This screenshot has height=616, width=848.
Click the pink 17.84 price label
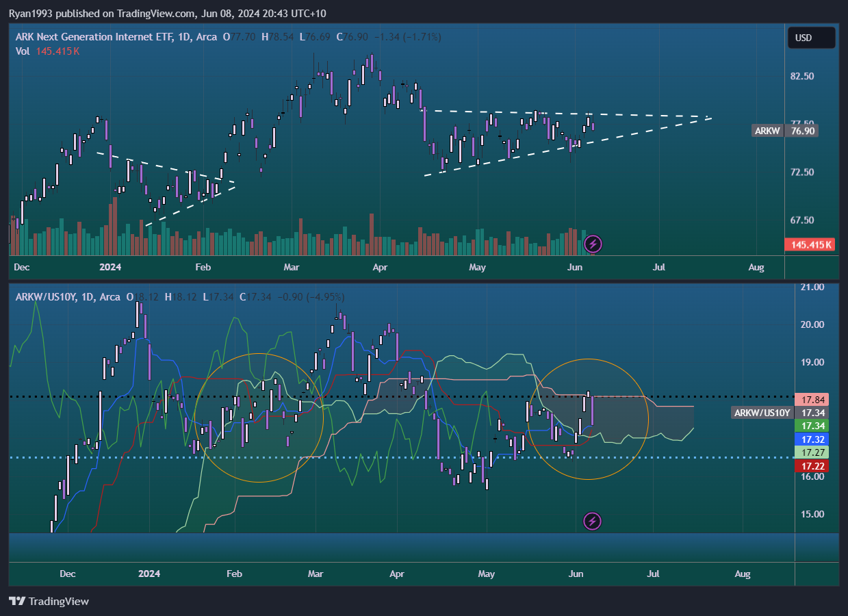pos(812,399)
